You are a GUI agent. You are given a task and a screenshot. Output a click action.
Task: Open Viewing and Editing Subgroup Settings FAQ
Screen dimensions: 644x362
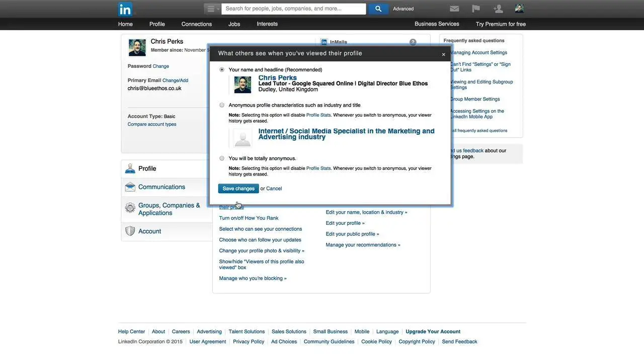[x=481, y=84]
